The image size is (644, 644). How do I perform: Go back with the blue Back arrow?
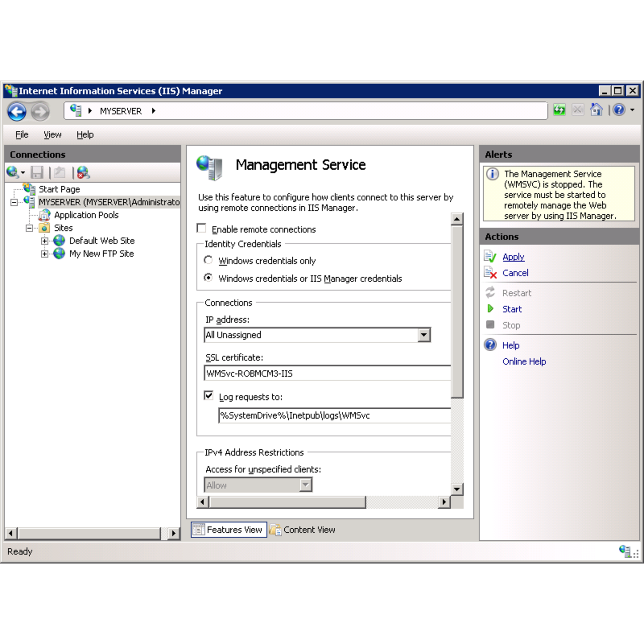(17, 111)
